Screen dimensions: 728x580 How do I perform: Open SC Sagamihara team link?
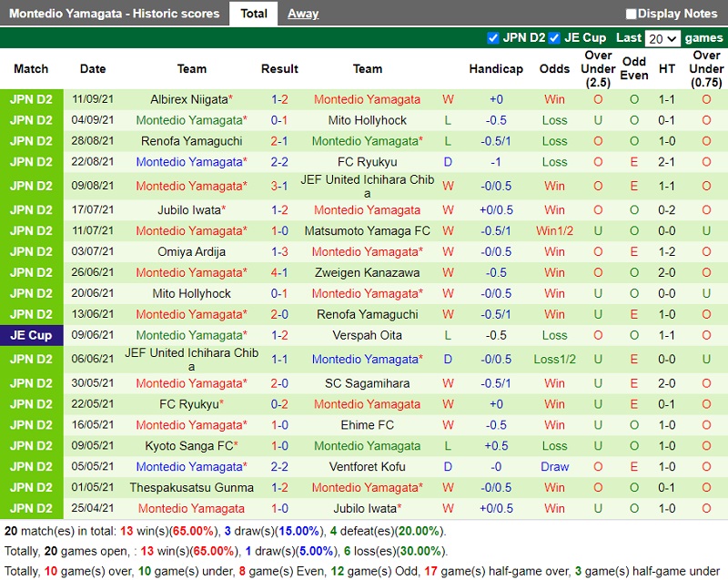(367, 383)
